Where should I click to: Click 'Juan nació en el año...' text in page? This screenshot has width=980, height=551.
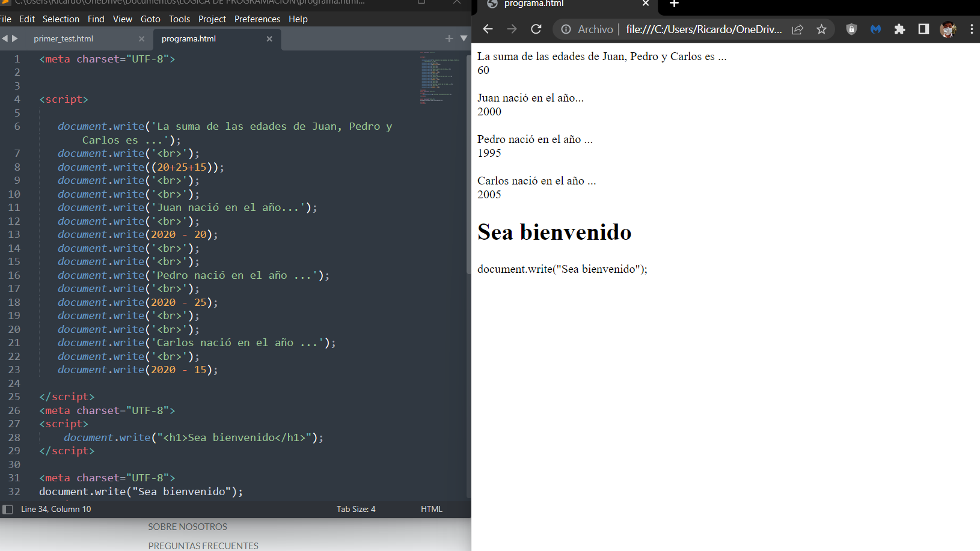click(x=530, y=98)
